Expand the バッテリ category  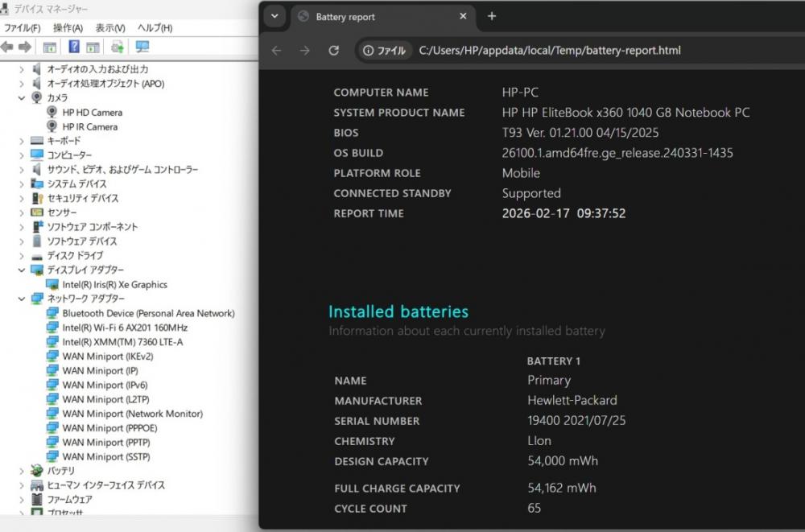pyautogui.click(x=22, y=471)
